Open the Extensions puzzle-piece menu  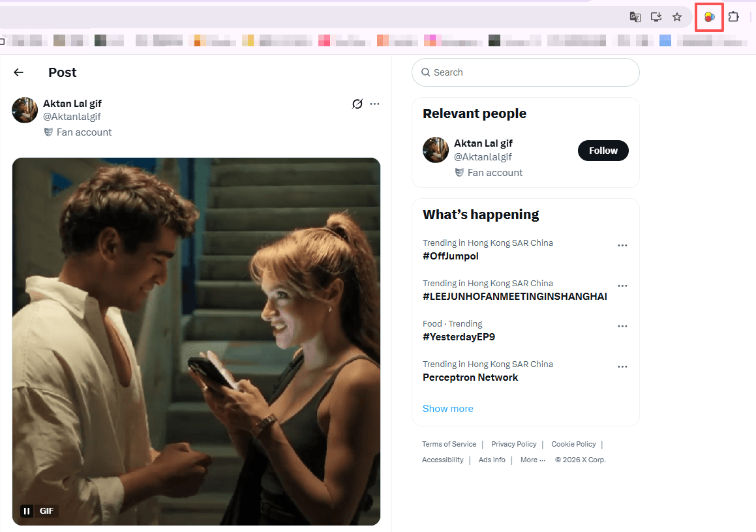(x=734, y=17)
